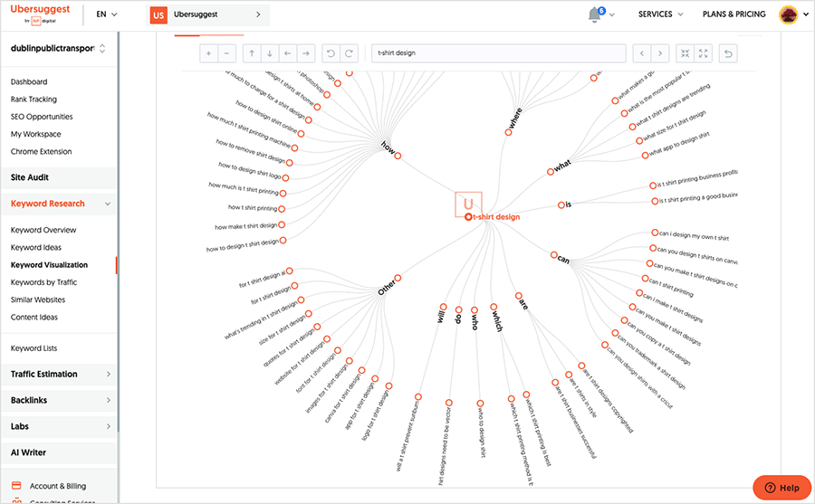This screenshot has width=815, height=504.
Task: Open the SERVICES dropdown menu
Action: click(x=661, y=14)
